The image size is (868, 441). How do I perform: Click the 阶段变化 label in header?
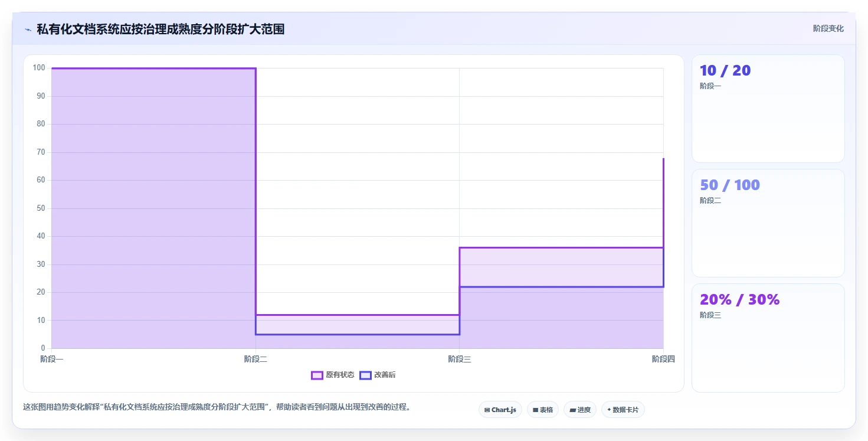(x=828, y=28)
